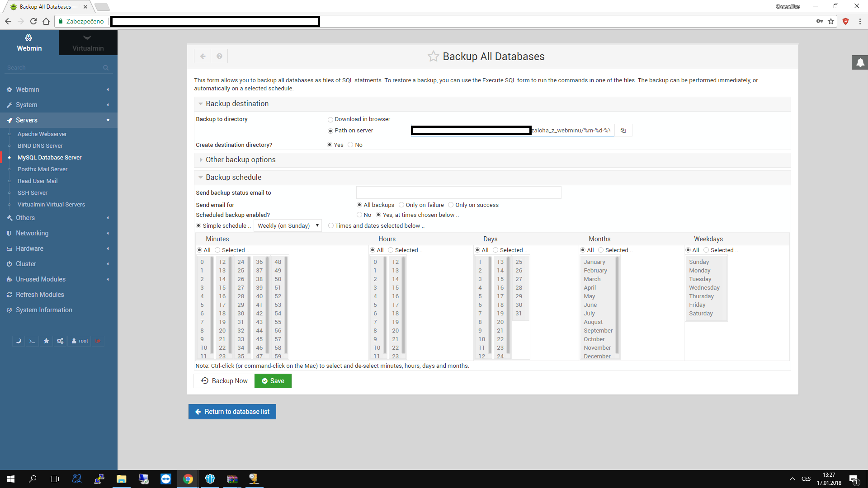Image resolution: width=868 pixels, height=488 pixels.
Task: Toggle night mode moon icon
Action: 19,341
